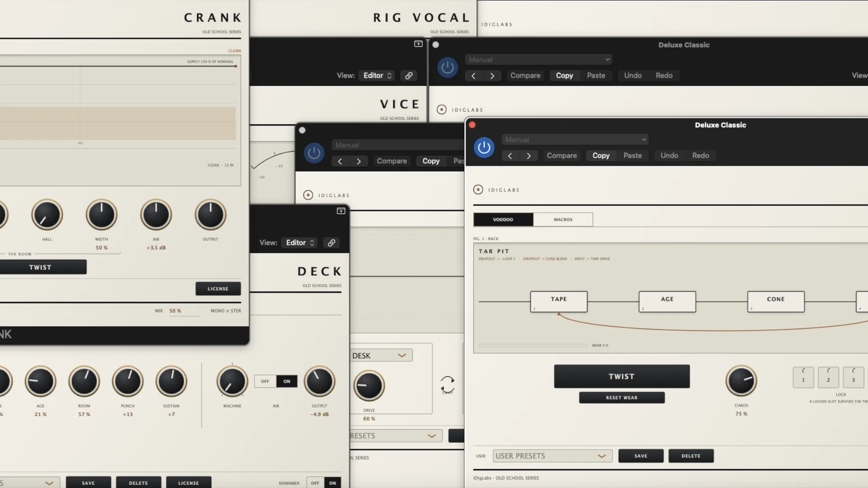Image resolution: width=868 pixels, height=488 pixels.
Task: Click Paste in the frontmost Deluxe Classic window
Action: (632, 156)
